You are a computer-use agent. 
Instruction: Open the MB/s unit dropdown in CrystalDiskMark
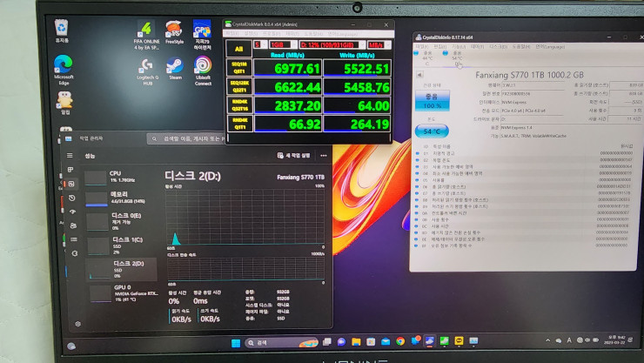[x=379, y=44]
